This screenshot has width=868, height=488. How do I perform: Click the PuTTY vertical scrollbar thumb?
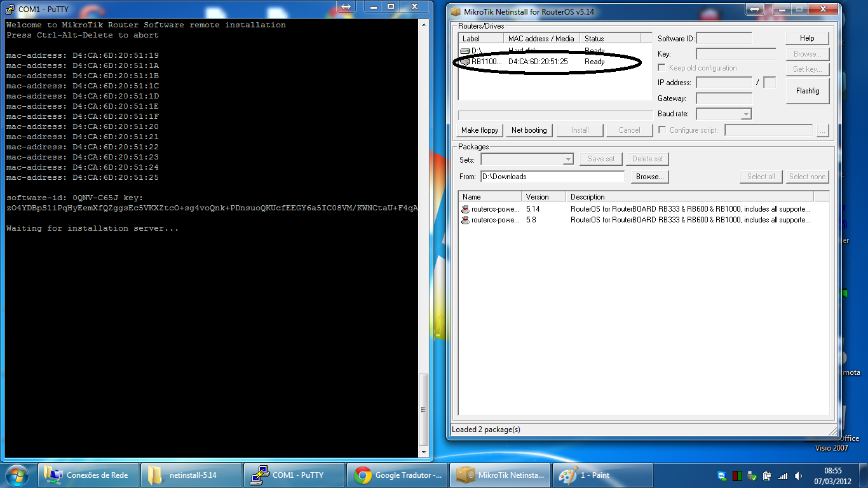pos(425,410)
